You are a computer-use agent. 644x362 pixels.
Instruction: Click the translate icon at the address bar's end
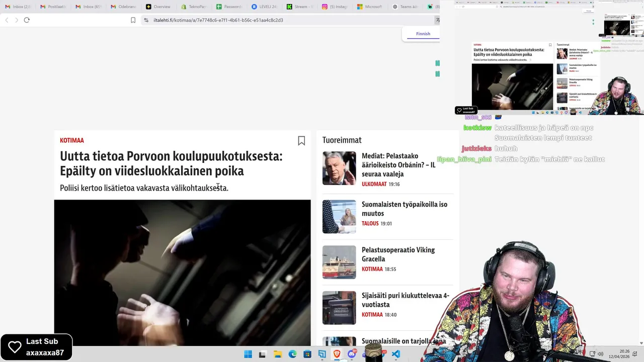click(437, 20)
